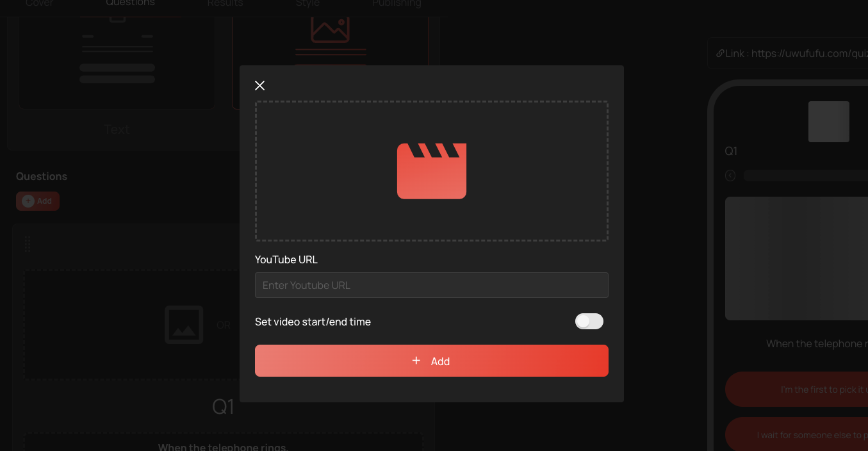The height and width of the screenshot is (451, 868).
Task: Open the Cover tab
Action: click(x=40, y=3)
